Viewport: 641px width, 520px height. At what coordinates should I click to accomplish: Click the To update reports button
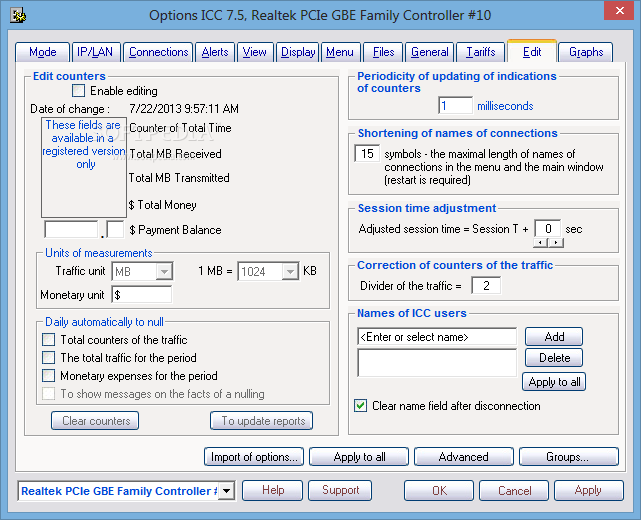coord(262,421)
